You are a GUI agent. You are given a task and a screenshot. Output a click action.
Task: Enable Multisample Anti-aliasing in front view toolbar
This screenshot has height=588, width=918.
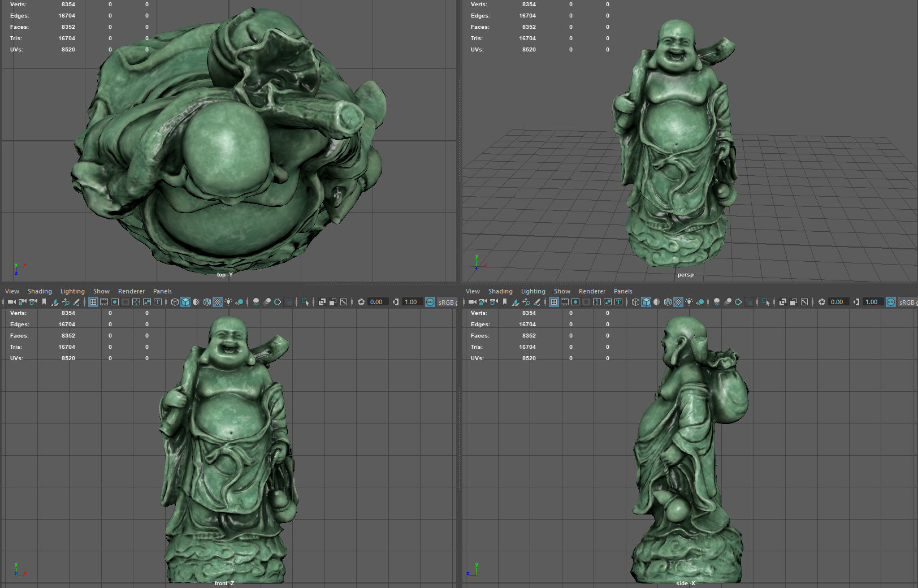(278, 302)
